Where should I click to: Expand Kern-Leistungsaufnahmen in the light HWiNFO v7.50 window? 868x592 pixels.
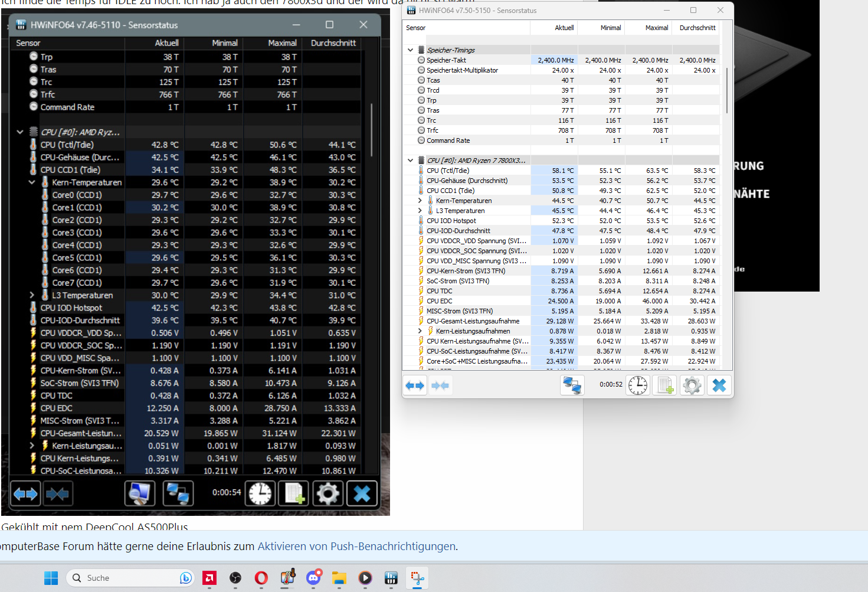420,331
